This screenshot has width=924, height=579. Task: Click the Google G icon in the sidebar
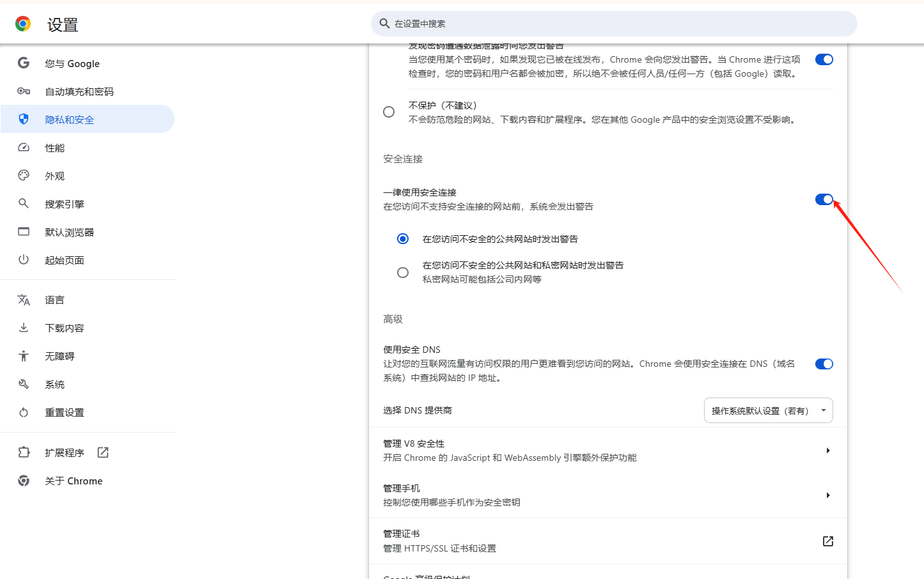24,63
